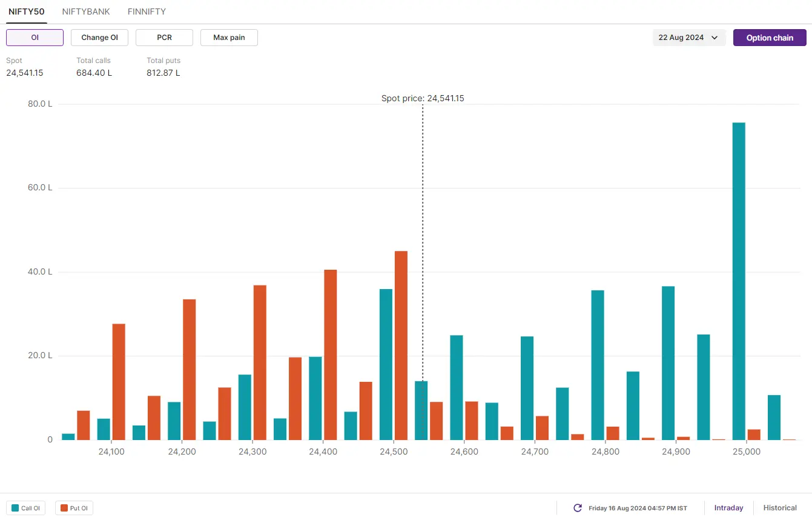The width and height of the screenshot is (812, 517).
Task: Switch to Intraday mode
Action: click(x=728, y=508)
